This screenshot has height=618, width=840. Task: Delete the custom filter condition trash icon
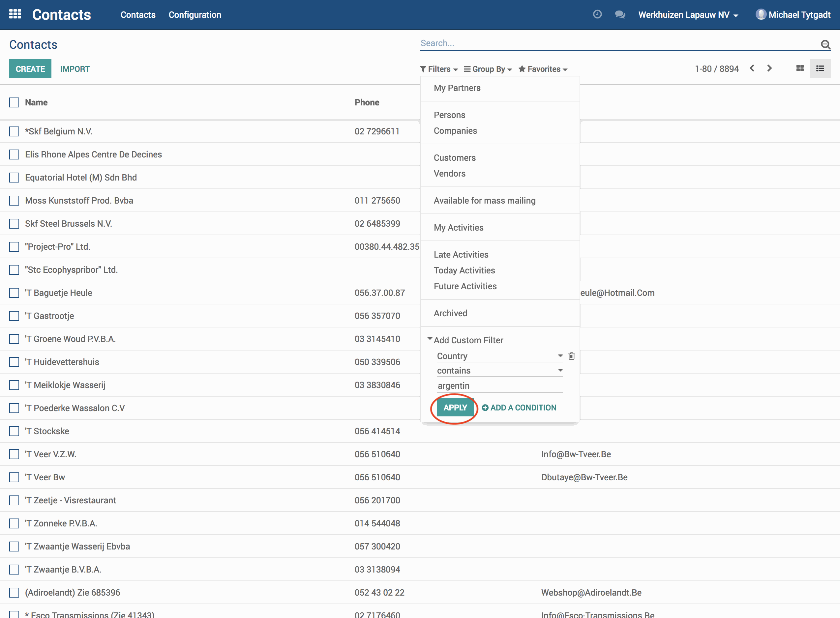571,356
